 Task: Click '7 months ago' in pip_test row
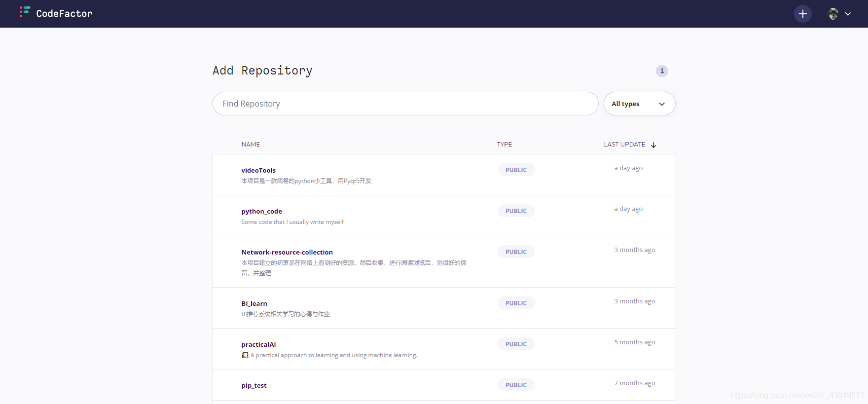[635, 383]
